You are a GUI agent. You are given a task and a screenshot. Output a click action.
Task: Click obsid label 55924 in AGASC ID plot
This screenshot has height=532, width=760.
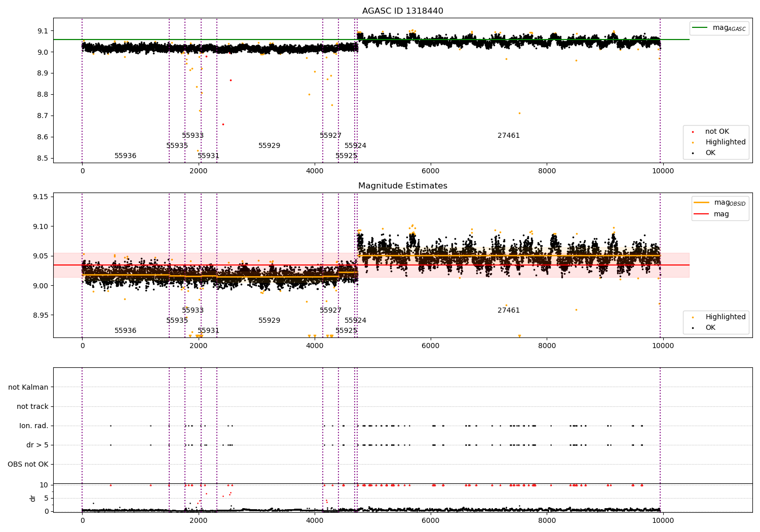[x=355, y=146]
